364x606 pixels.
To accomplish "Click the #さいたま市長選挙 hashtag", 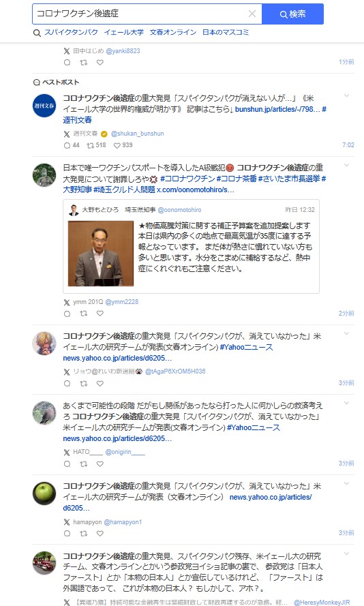I will coord(289,179).
